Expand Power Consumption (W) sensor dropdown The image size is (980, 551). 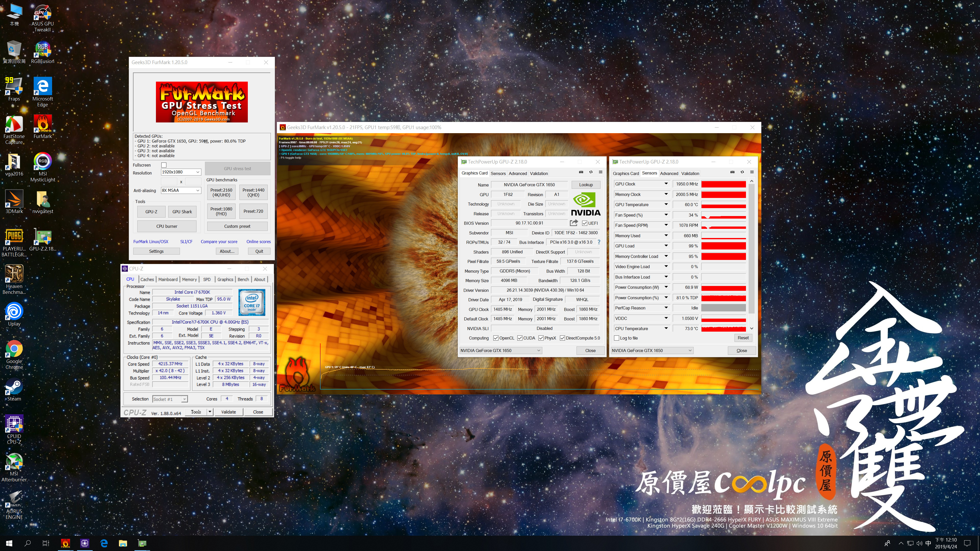[666, 287]
